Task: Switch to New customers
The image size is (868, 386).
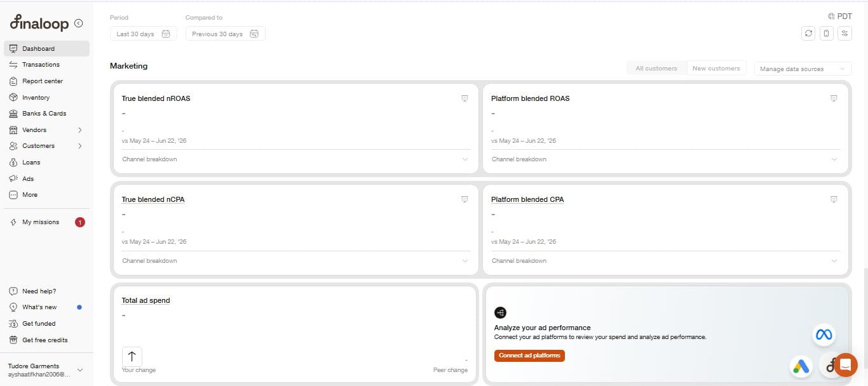Action: pos(716,69)
